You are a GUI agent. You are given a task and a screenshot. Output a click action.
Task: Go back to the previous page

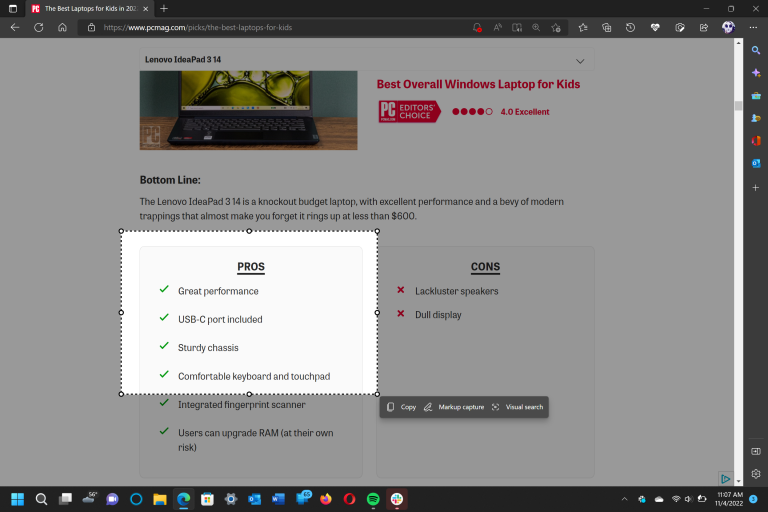pos(15,27)
